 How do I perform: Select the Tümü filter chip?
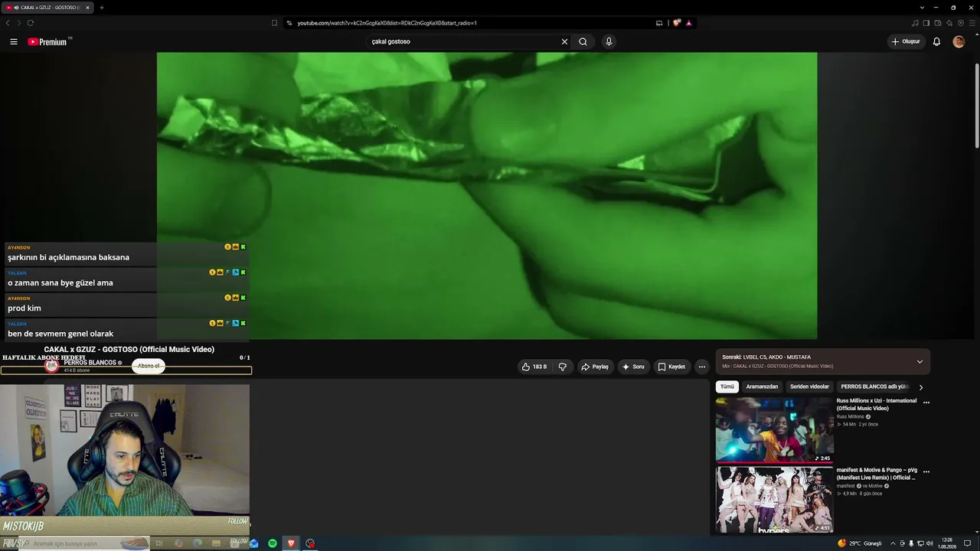click(x=727, y=387)
